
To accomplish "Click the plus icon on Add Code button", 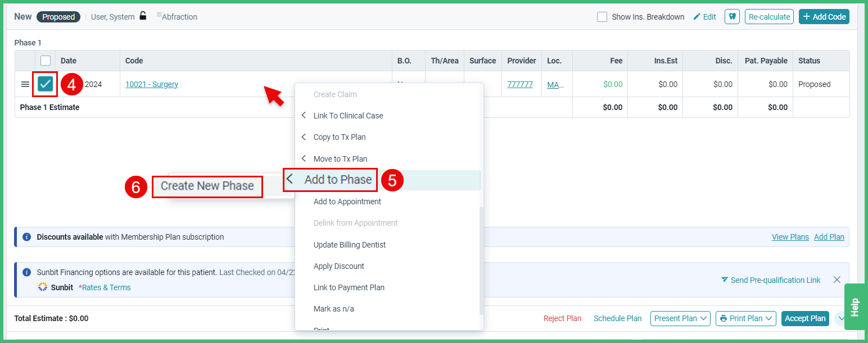I will pos(807,16).
